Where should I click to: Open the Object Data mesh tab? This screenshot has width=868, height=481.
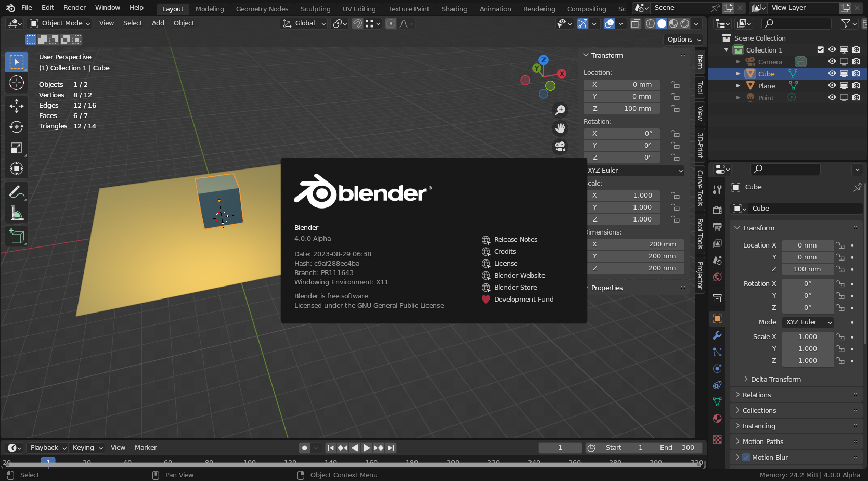coord(717,402)
